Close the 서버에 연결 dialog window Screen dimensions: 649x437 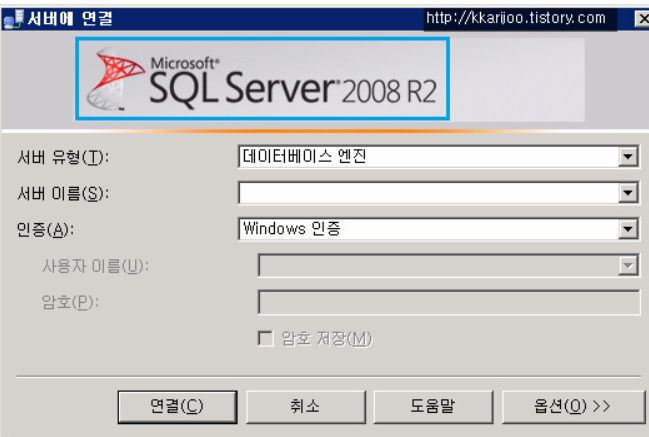tap(642, 19)
